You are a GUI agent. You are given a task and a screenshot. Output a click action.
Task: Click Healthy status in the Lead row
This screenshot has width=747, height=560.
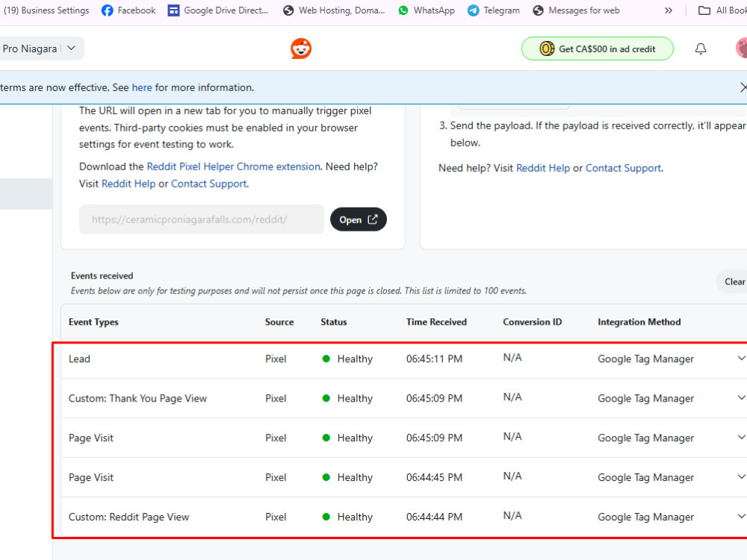(348, 359)
